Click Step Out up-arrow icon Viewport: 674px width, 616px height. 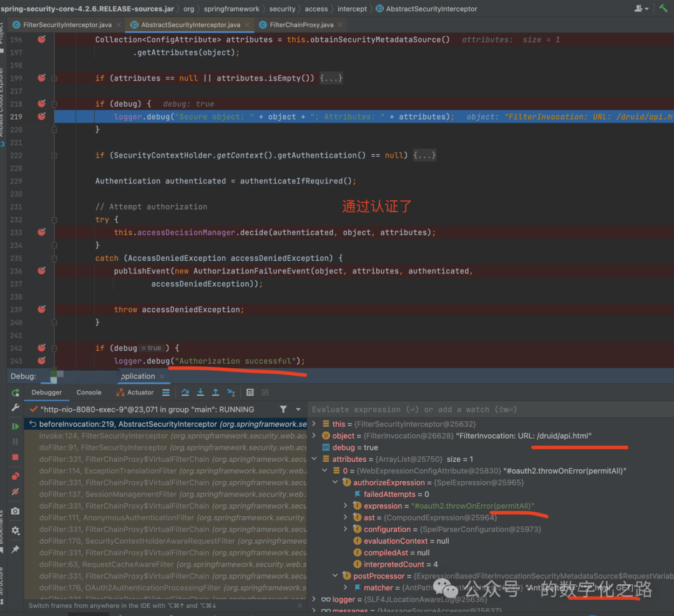(x=215, y=392)
